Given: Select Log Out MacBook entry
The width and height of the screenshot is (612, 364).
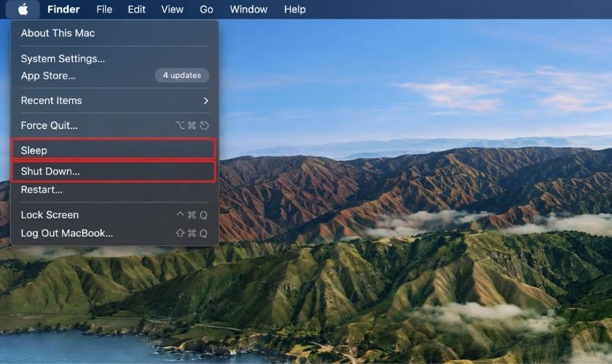Looking at the screenshot, I should coord(114,233).
